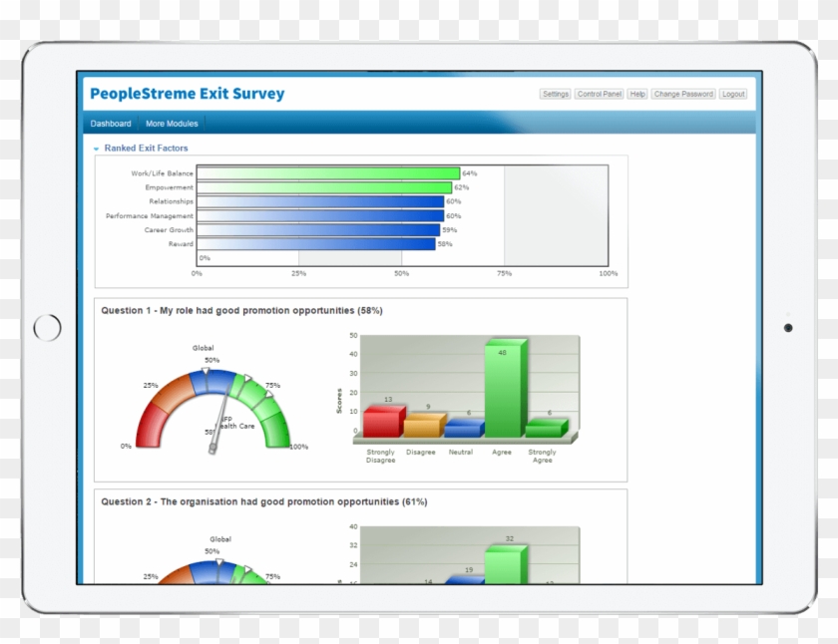
Task: Click the Performance Management 60% bar
Action: click(x=319, y=215)
